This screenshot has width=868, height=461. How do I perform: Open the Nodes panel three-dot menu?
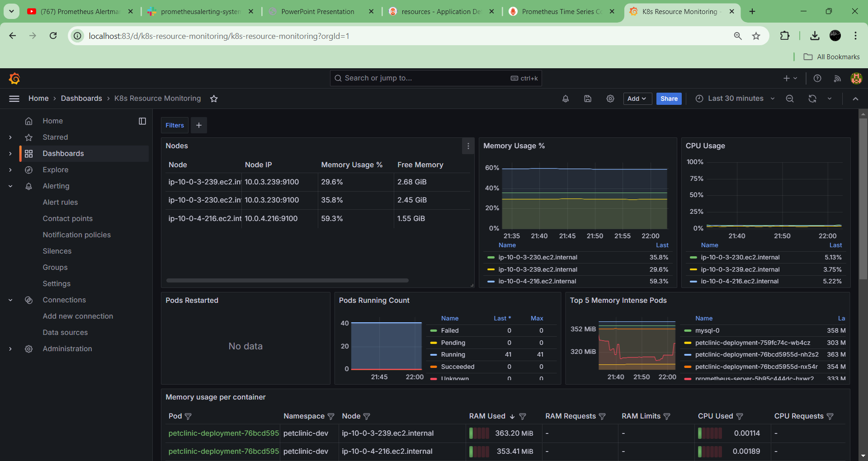click(468, 146)
